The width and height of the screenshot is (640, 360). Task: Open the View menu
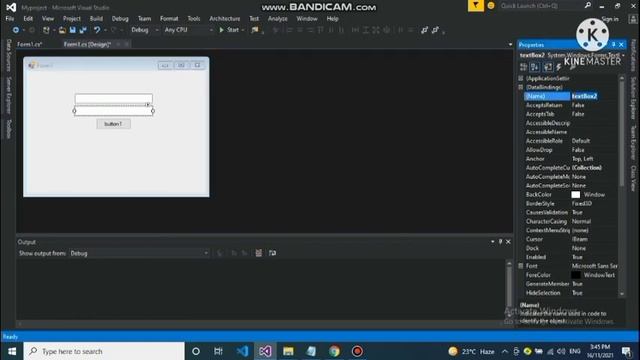point(48,18)
